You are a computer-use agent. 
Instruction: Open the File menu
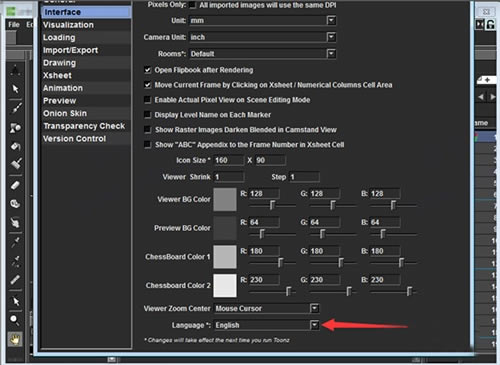[x=14, y=25]
